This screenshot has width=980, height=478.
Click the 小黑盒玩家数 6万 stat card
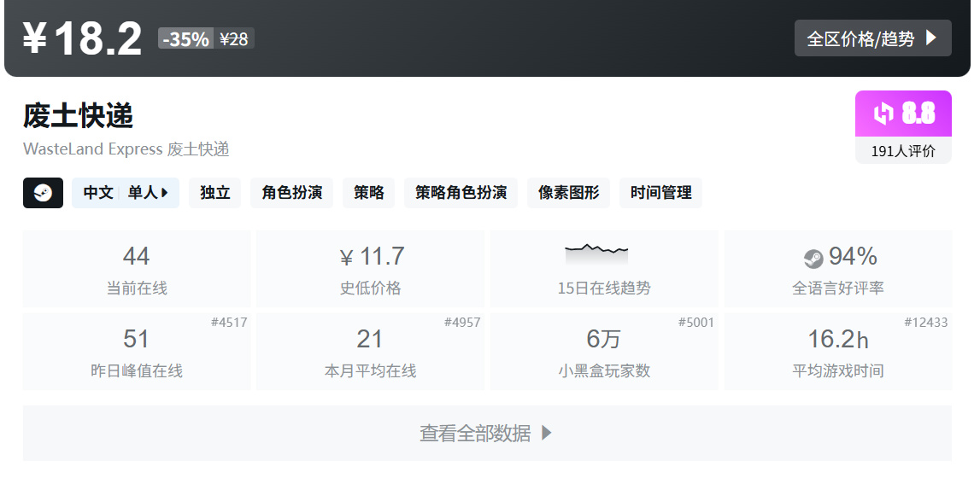pos(604,352)
